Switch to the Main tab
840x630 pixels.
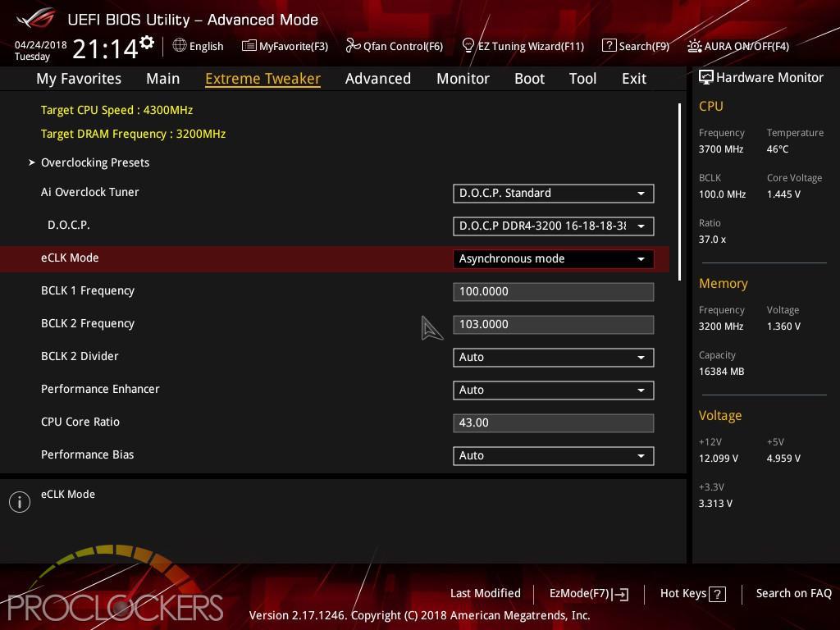click(x=163, y=79)
